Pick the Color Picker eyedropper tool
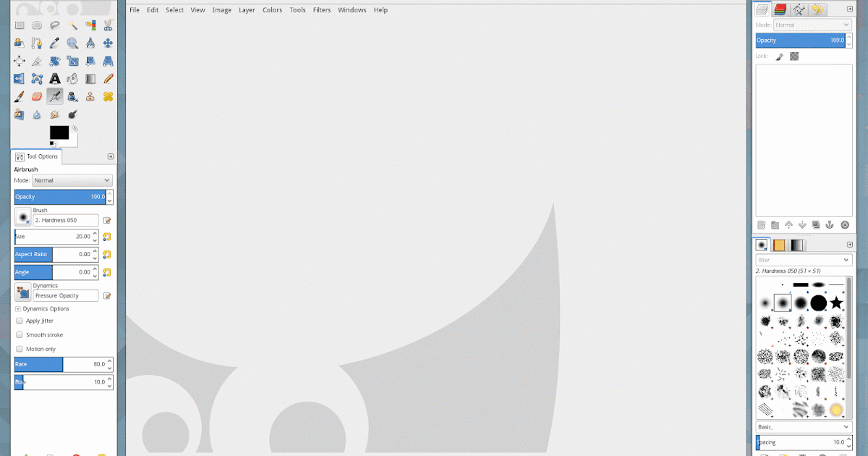 click(x=54, y=43)
